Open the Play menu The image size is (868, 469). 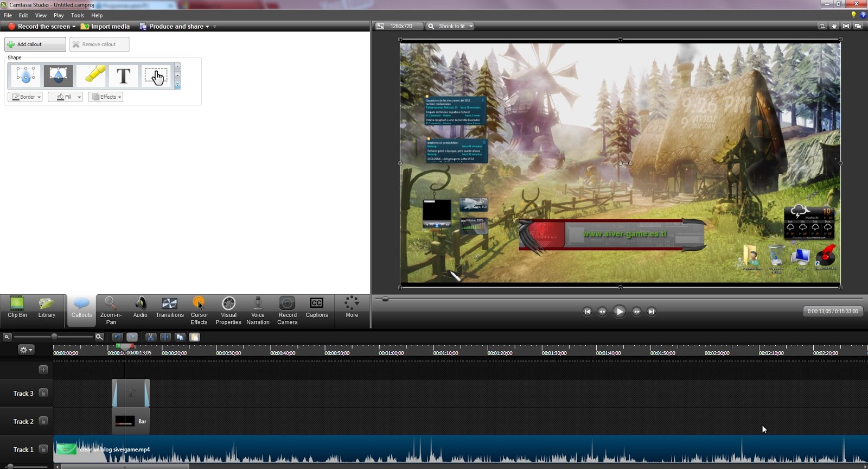[59, 15]
